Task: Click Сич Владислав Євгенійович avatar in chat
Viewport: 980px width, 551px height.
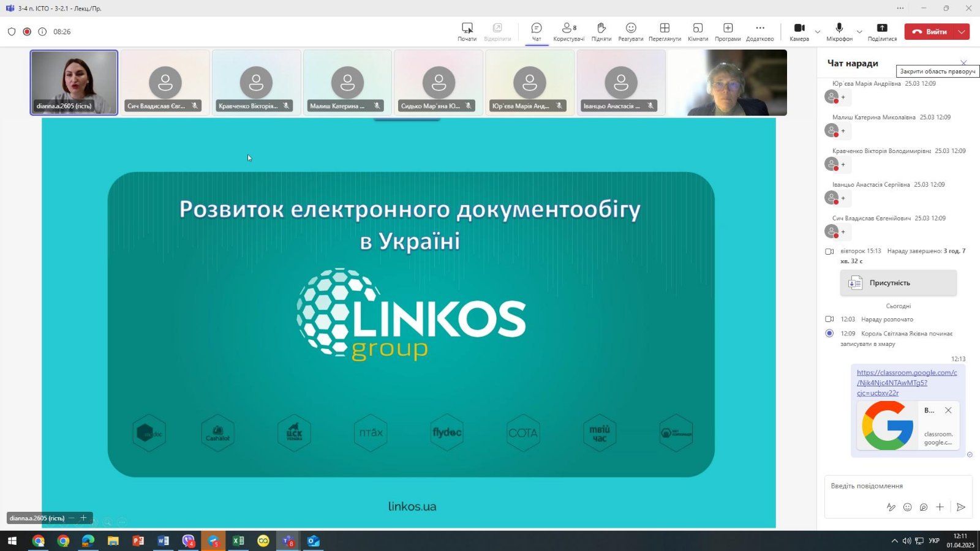Action: click(x=831, y=231)
